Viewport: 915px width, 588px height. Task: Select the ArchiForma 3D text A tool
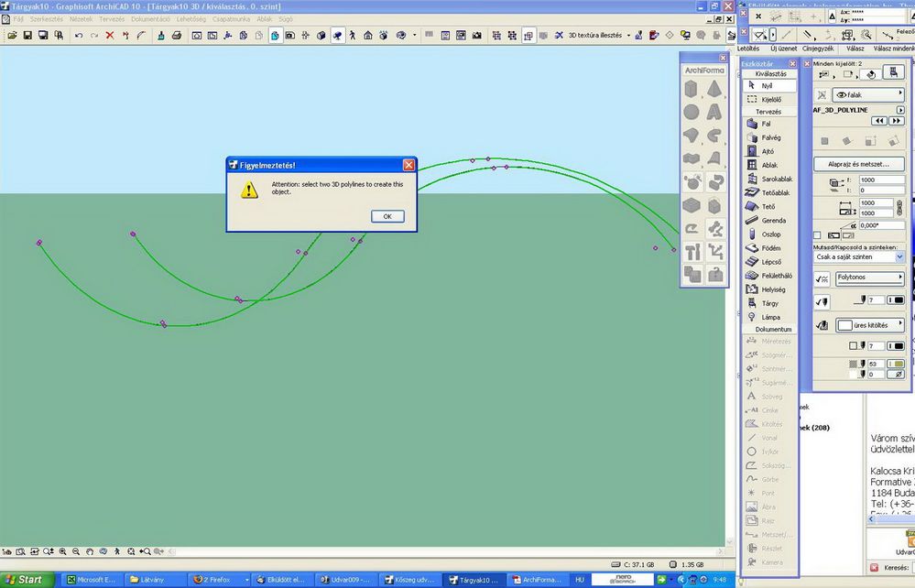714,112
